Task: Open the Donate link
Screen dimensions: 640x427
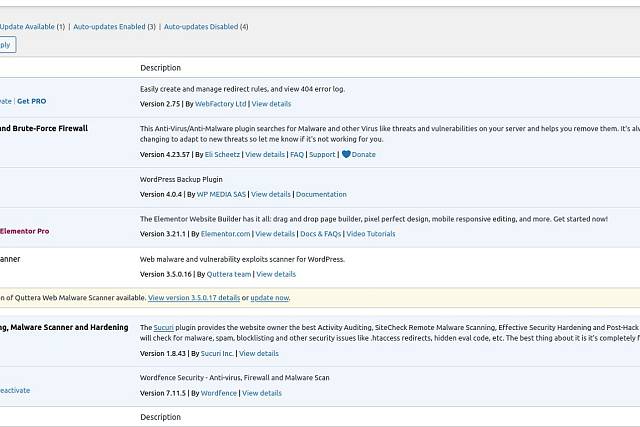Action: (363, 155)
